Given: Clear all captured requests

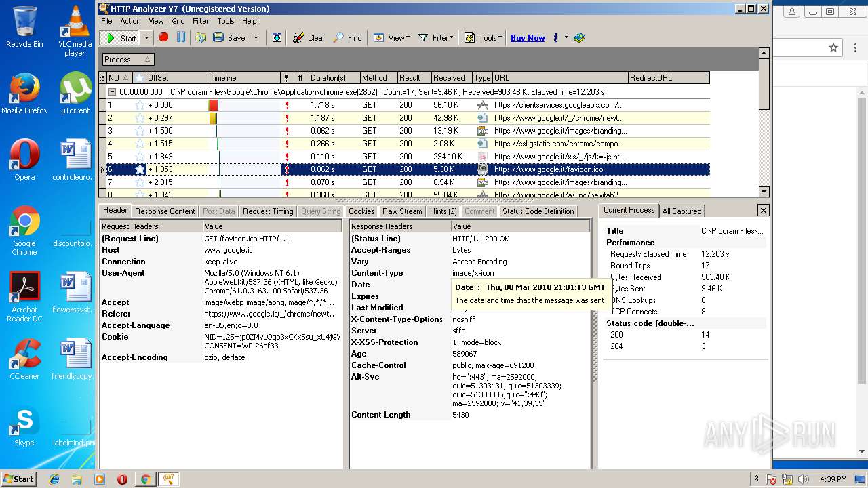Looking at the screenshot, I should (x=309, y=38).
